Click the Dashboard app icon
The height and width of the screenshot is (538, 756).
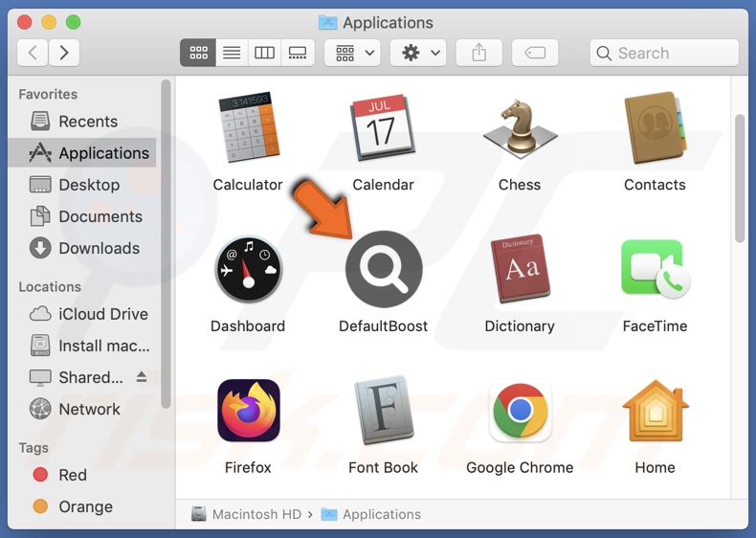[x=248, y=269]
